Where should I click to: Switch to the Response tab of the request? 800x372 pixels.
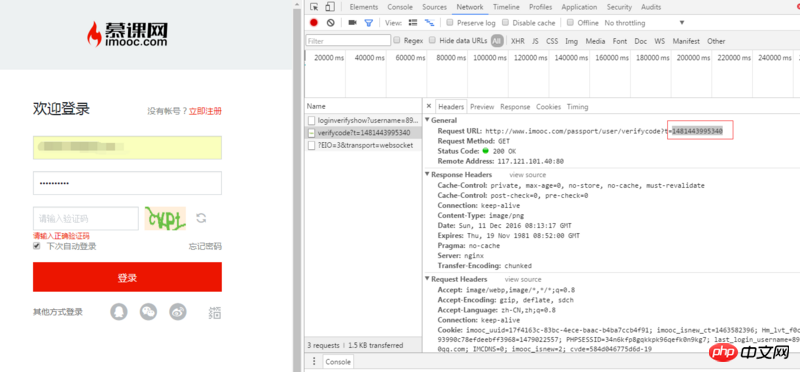pos(515,107)
